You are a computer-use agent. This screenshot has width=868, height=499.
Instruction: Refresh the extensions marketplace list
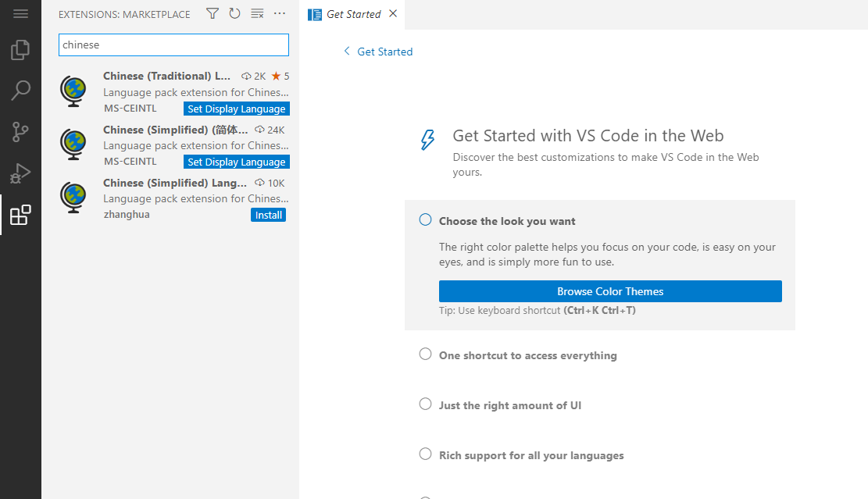click(234, 13)
